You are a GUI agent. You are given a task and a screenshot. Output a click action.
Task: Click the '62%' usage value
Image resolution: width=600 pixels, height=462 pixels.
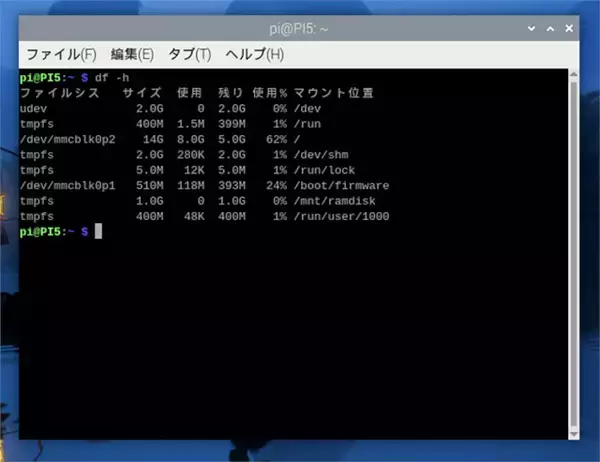pos(276,139)
